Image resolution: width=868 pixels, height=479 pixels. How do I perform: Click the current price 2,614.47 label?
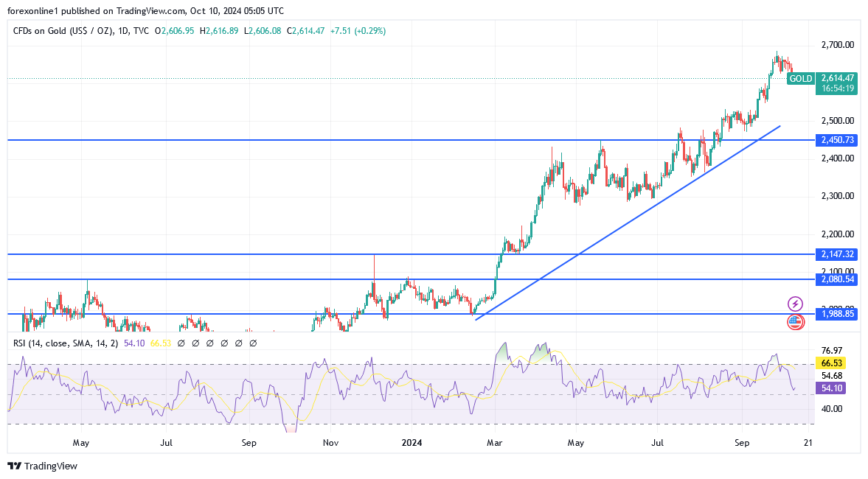(837, 78)
